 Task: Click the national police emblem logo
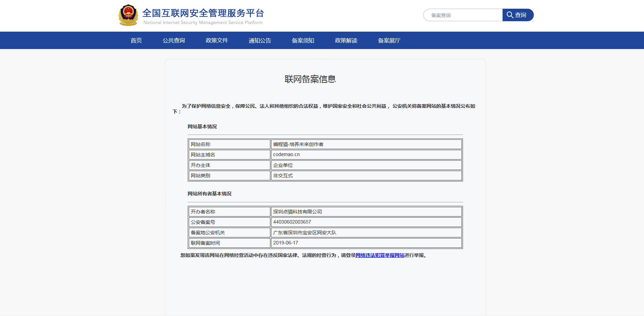128,15
